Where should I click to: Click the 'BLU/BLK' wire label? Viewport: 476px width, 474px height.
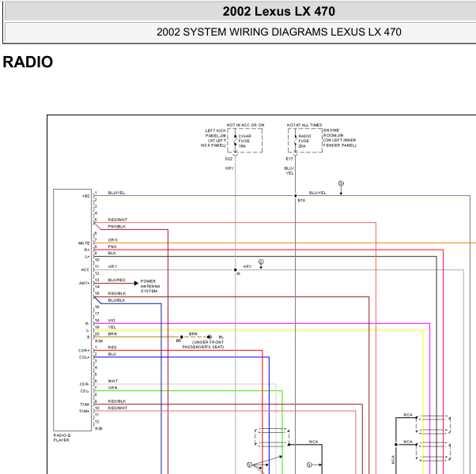click(x=116, y=300)
